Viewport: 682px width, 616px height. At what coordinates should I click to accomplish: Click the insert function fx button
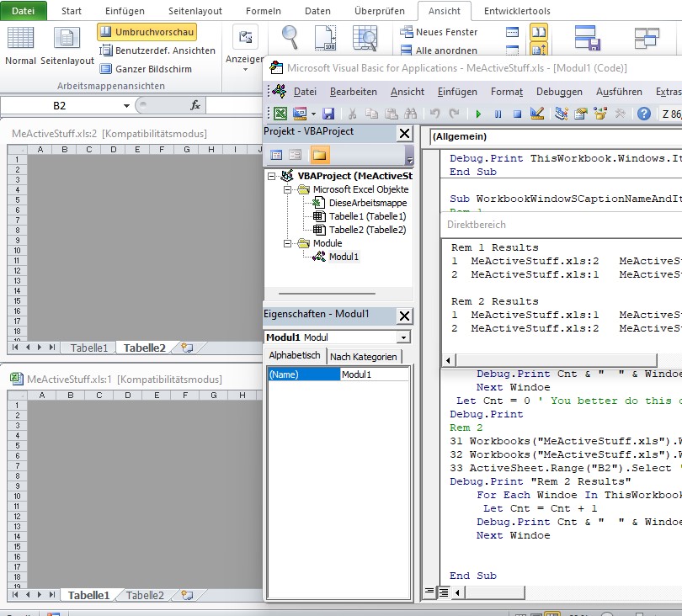[194, 105]
